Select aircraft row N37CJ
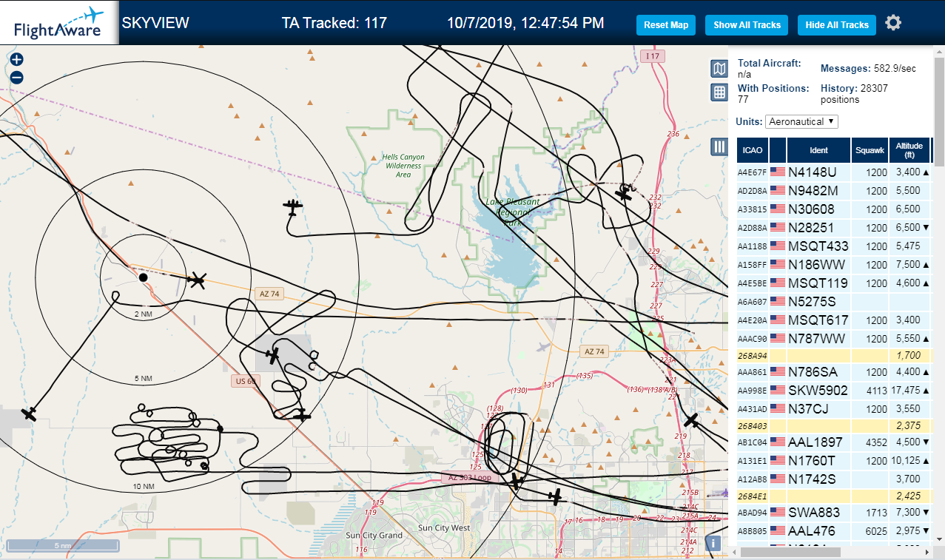945x560 pixels. pyautogui.click(x=833, y=408)
